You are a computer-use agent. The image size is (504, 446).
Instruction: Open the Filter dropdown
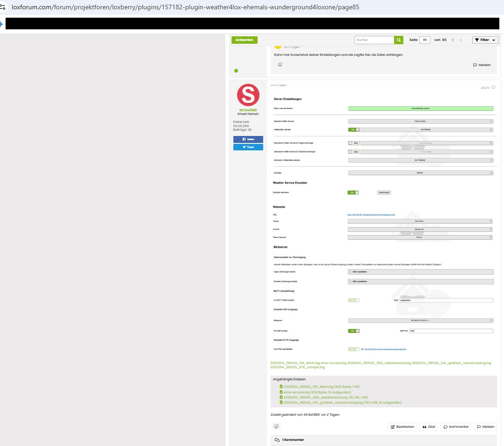[485, 40]
